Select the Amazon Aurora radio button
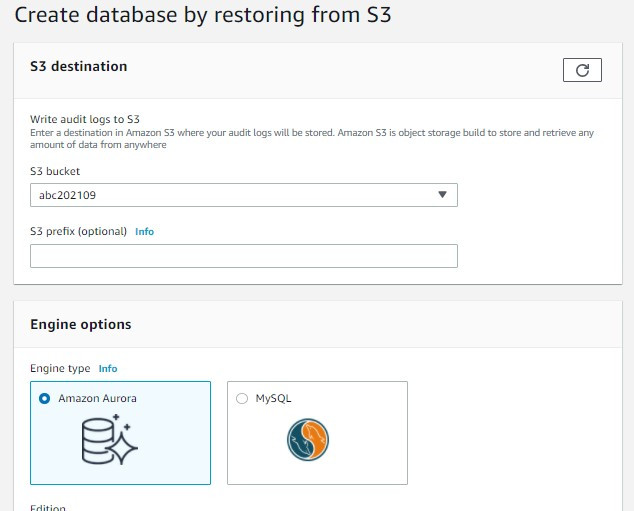 (44, 398)
